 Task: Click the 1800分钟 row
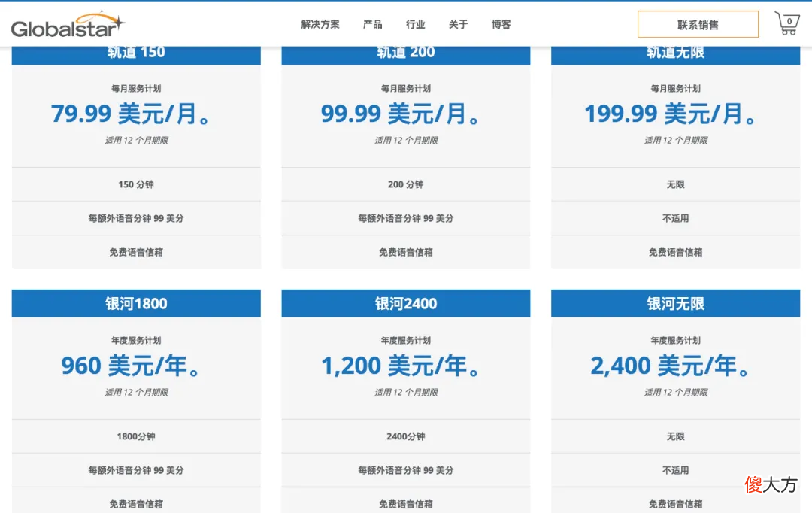pyautogui.click(x=136, y=436)
